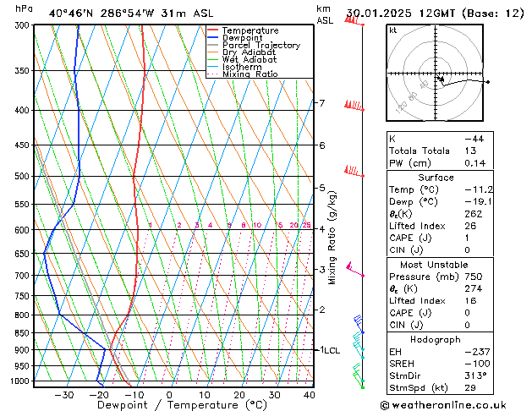Screen dimensions: 532x411
Task: Click the Parcel Trajectory legend entry
Action: click(254, 45)
